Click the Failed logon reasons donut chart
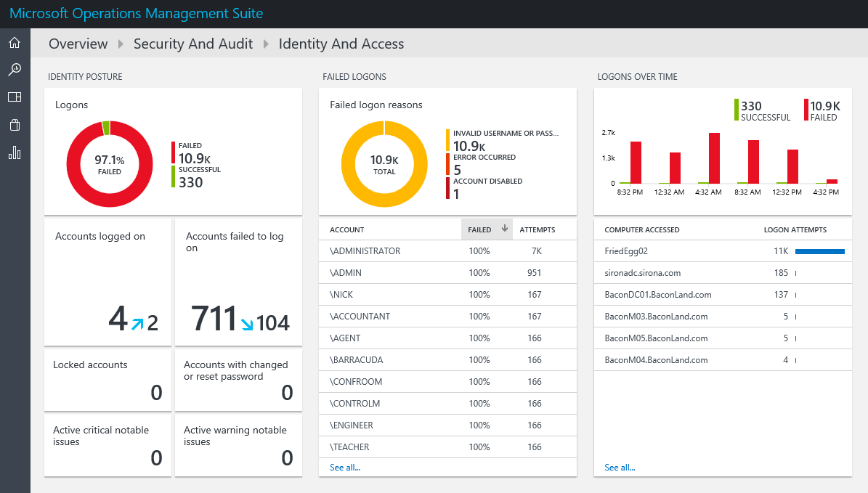Image resolution: width=868 pixels, height=493 pixels. pyautogui.click(x=385, y=163)
